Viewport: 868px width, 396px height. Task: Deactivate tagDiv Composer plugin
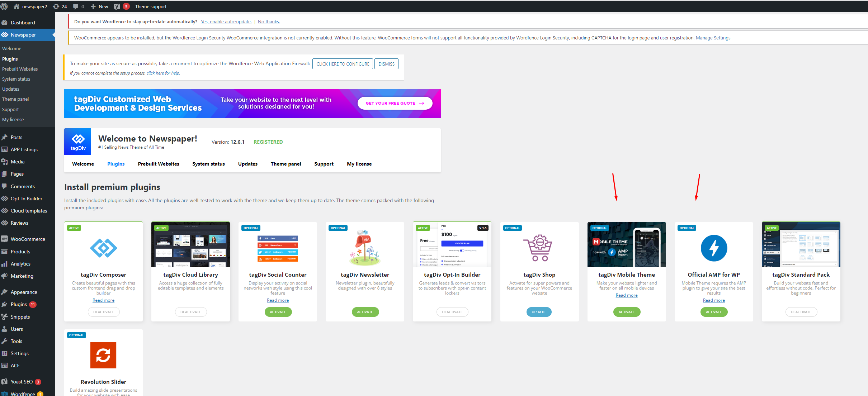coord(104,312)
